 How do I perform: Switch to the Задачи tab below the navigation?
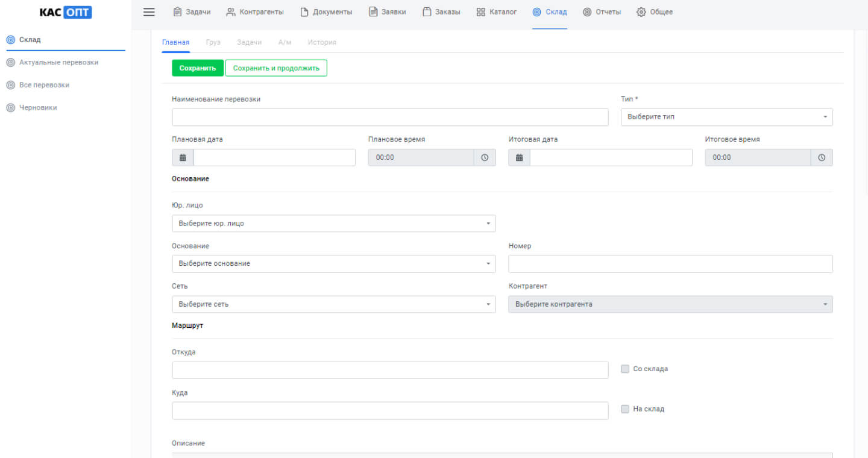(250, 42)
